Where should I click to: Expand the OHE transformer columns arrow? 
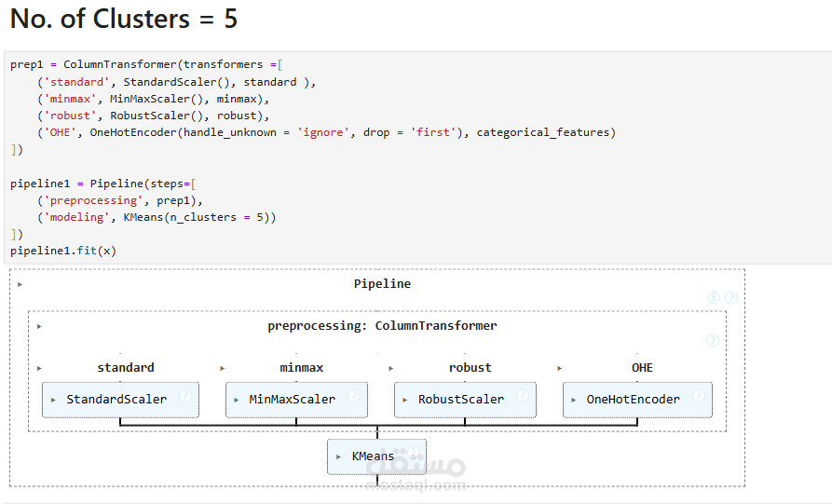pyautogui.click(x=560, y=368)
